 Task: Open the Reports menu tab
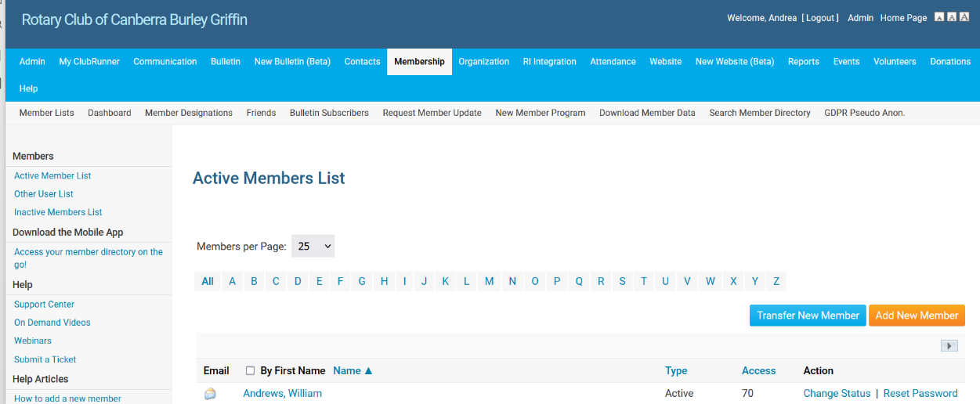(x=803, y=62)
